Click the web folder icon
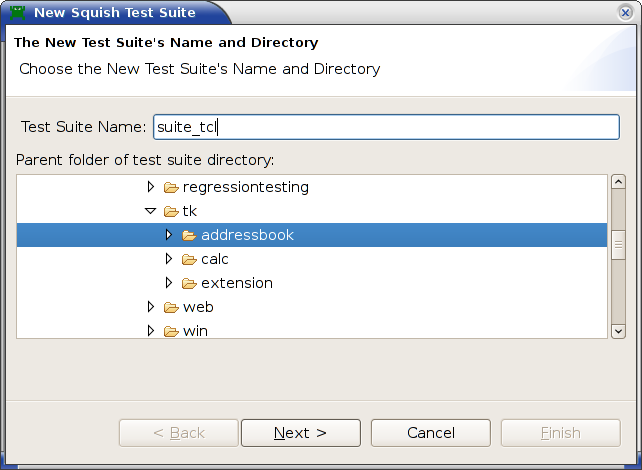This screenshot has height=470, width=642. click(171, 307)
